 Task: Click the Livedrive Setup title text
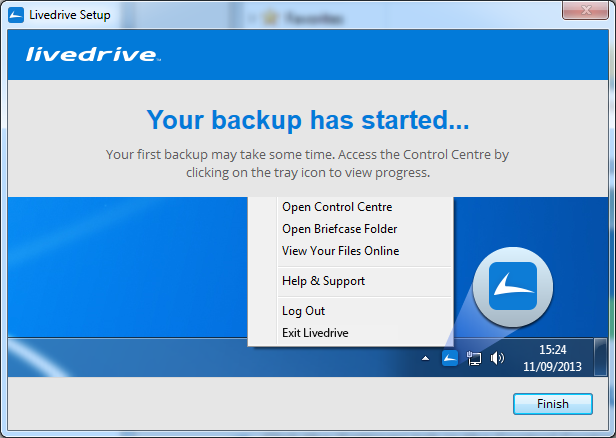(x=70, y=15)
